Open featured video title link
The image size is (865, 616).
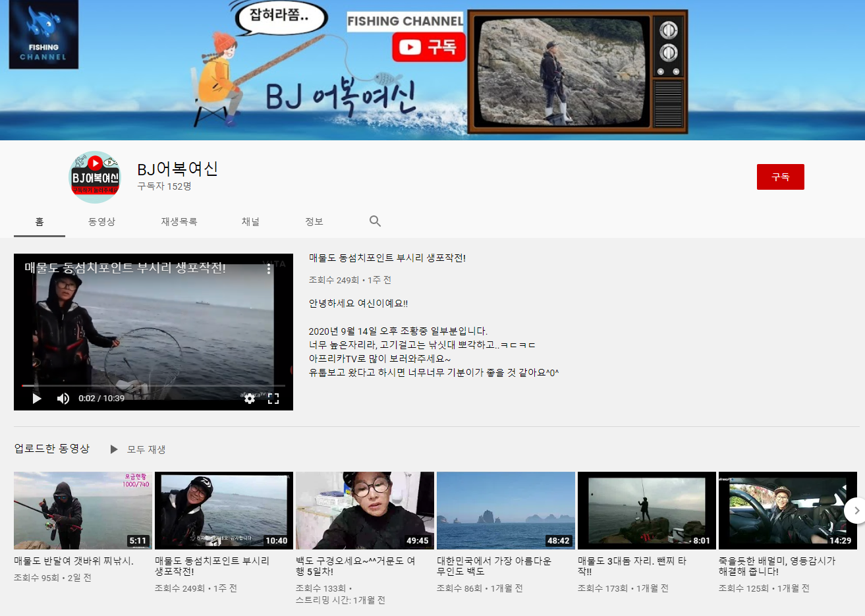click(x=387, y=258)
